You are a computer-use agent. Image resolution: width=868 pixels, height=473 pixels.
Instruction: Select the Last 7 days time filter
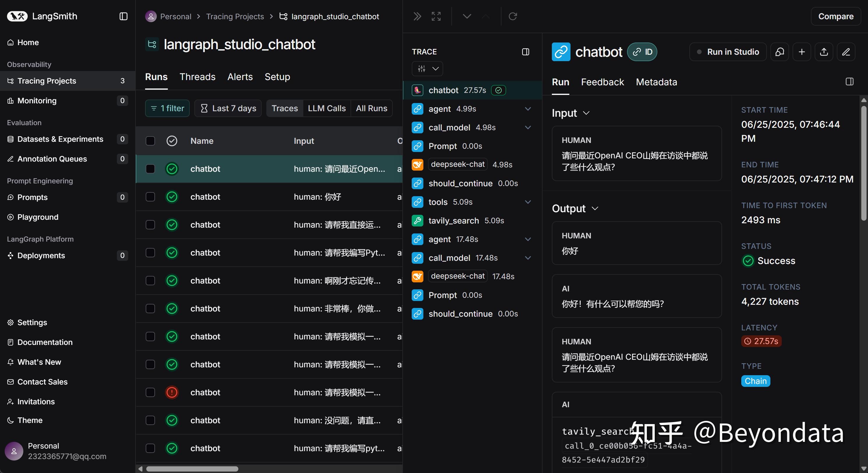click(228, 108)
